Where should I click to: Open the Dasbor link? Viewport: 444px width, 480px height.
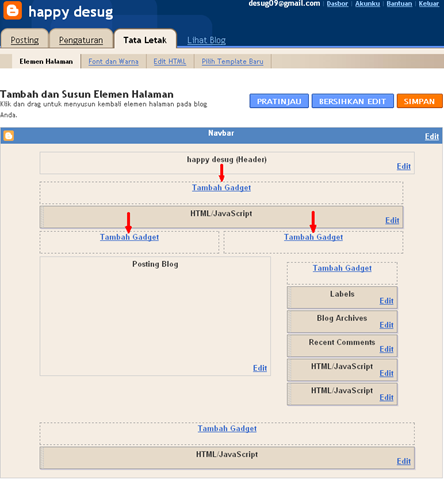[x=337, y=4]
